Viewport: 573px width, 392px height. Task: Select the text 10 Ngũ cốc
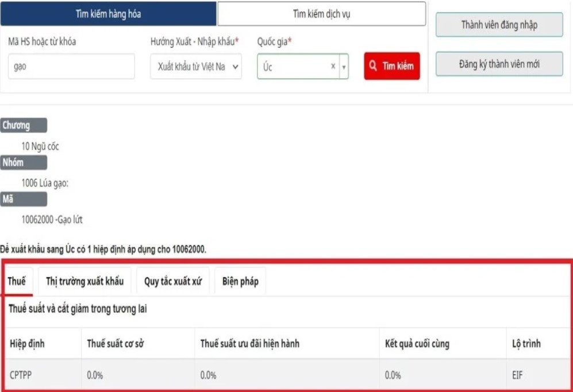(x=40, y=147)
